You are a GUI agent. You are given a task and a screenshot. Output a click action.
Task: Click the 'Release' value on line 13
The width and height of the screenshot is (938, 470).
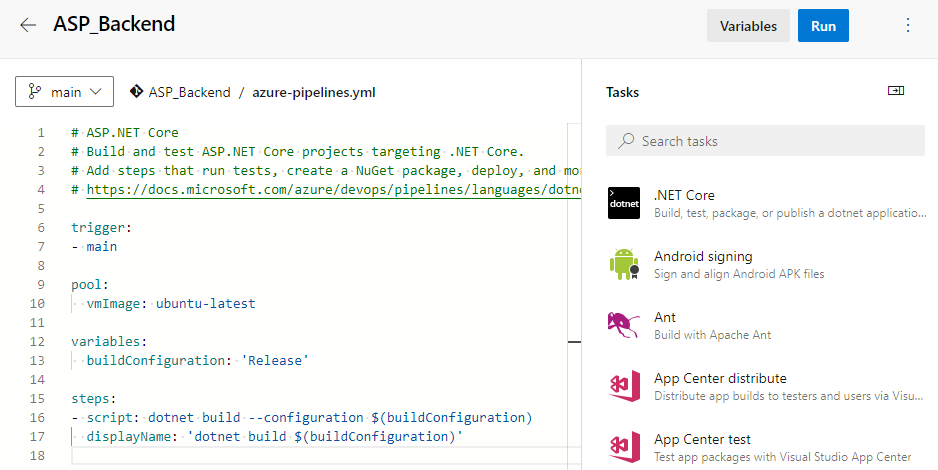[x=275, y=361]
